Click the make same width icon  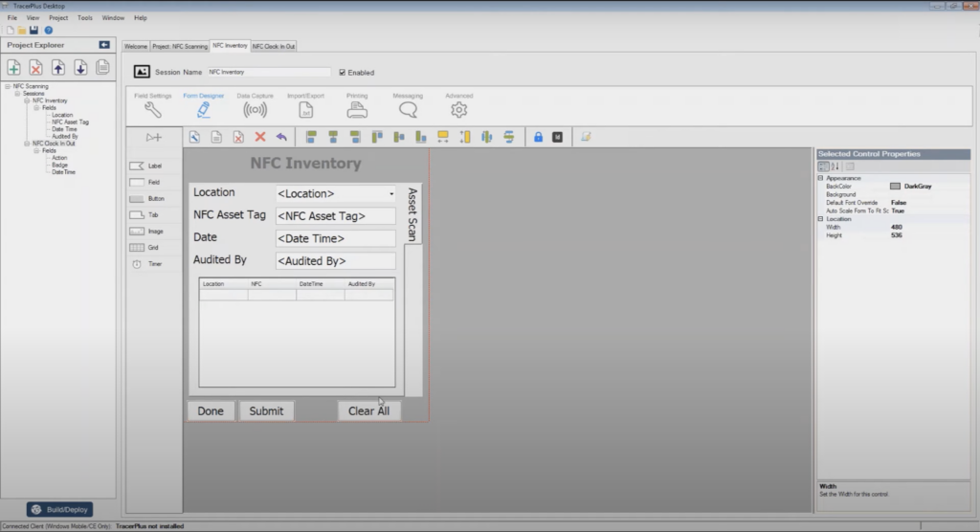[443, 137]
